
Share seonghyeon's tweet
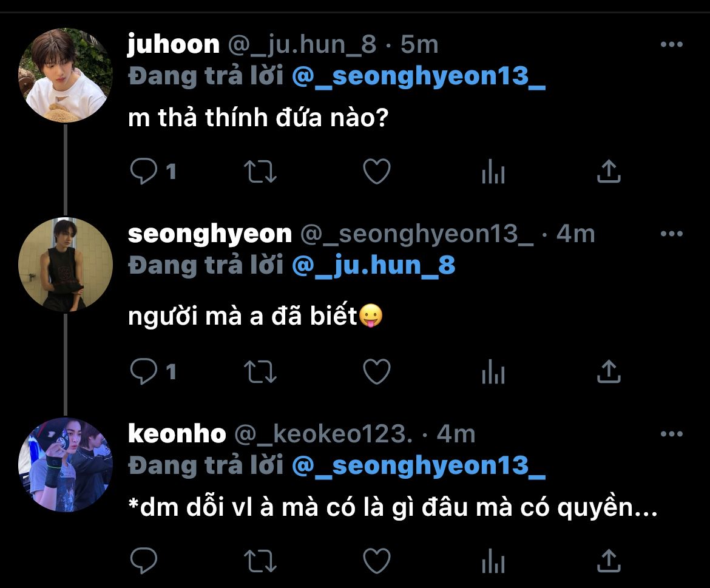(609, 371)
